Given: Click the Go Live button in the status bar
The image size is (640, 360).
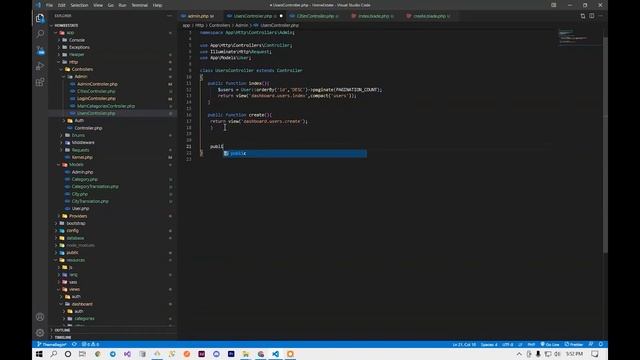Looking at the screenshot, I should point(550,344).
